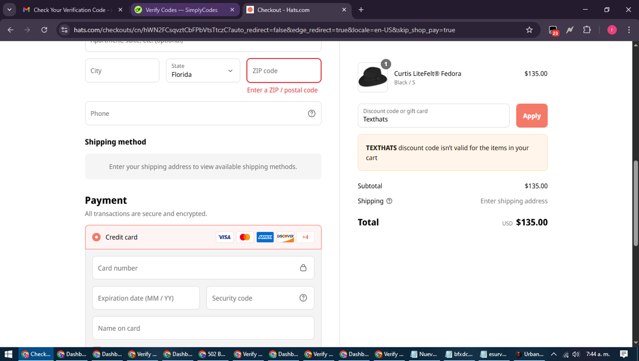This screenshot has width=639, height=361.
Task: Click the TEXTHATS invalid code message
Action: tap(452, 152)
